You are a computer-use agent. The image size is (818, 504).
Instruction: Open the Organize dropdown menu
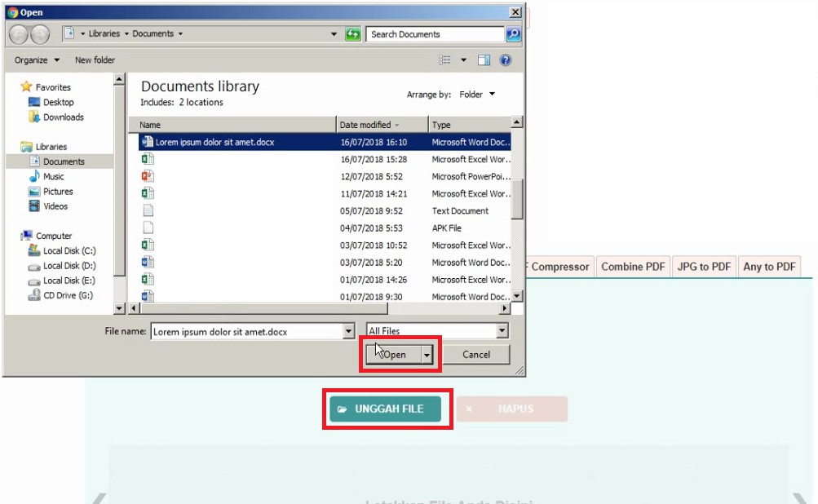[37, 60]
